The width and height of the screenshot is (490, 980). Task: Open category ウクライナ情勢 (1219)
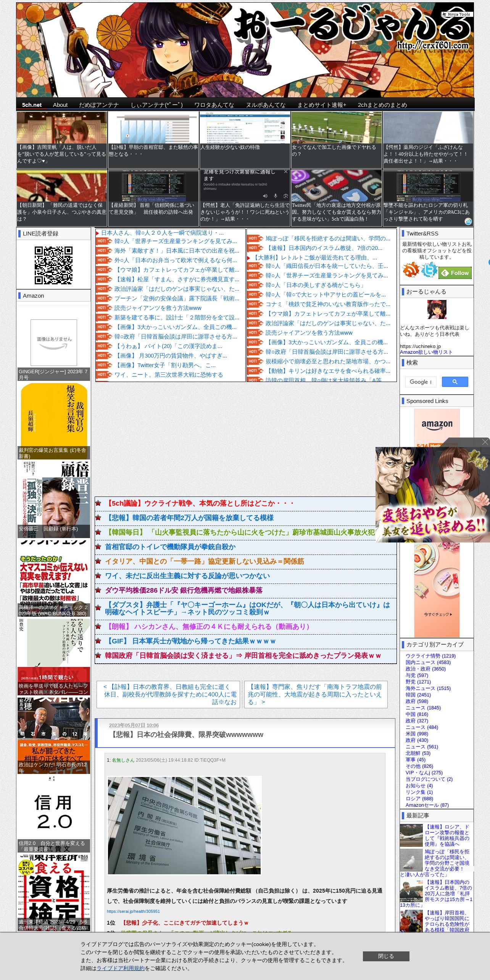tap(430, 656)
